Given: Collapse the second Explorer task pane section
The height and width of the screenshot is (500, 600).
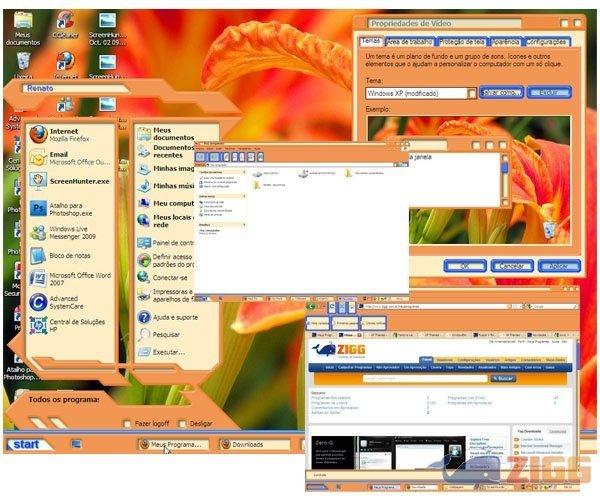Looking at the screenshot, I should pos(244,196).
